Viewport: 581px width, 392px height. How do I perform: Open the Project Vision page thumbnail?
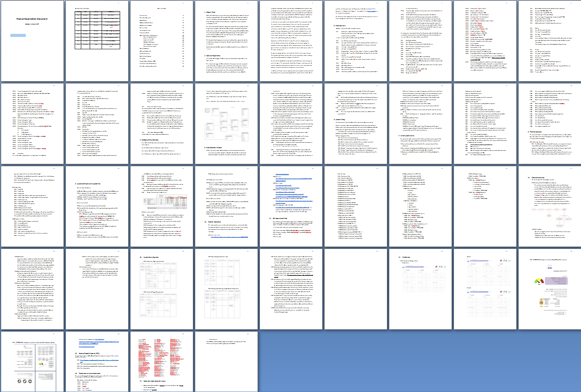coord(226,41)
